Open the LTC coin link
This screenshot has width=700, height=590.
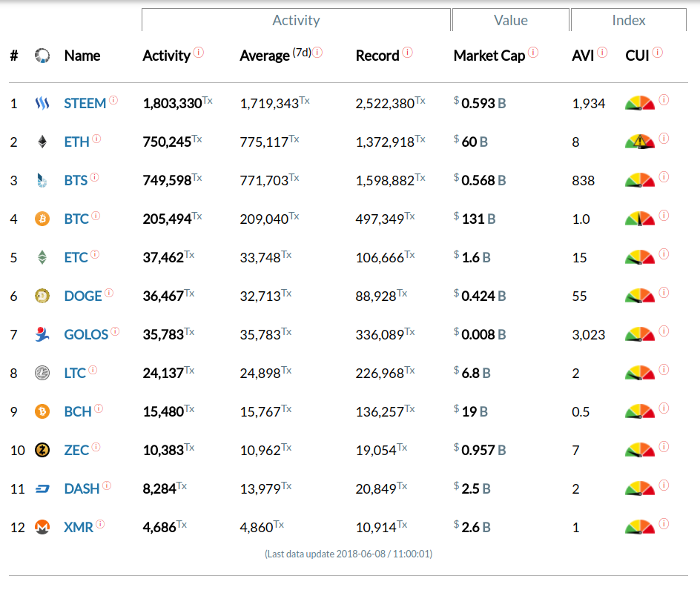coord(75,373)
